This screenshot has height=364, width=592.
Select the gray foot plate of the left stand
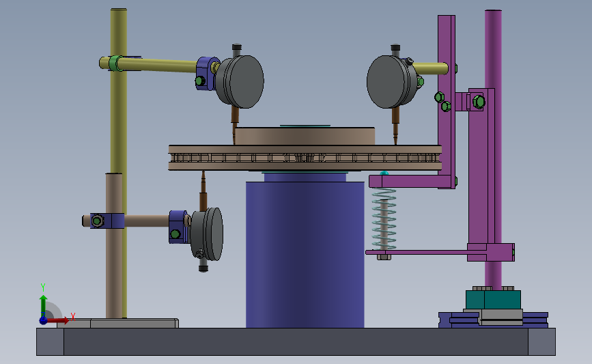point(118,323)
